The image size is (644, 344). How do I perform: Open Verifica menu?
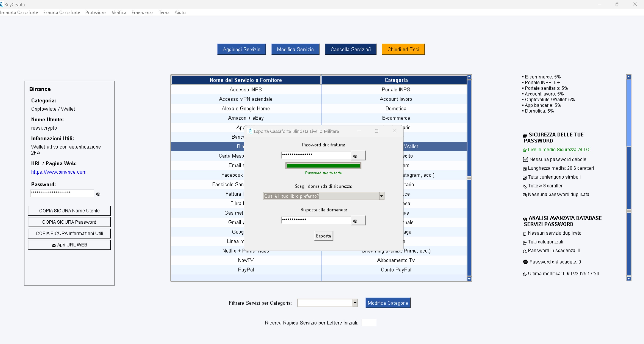(119, 12)
